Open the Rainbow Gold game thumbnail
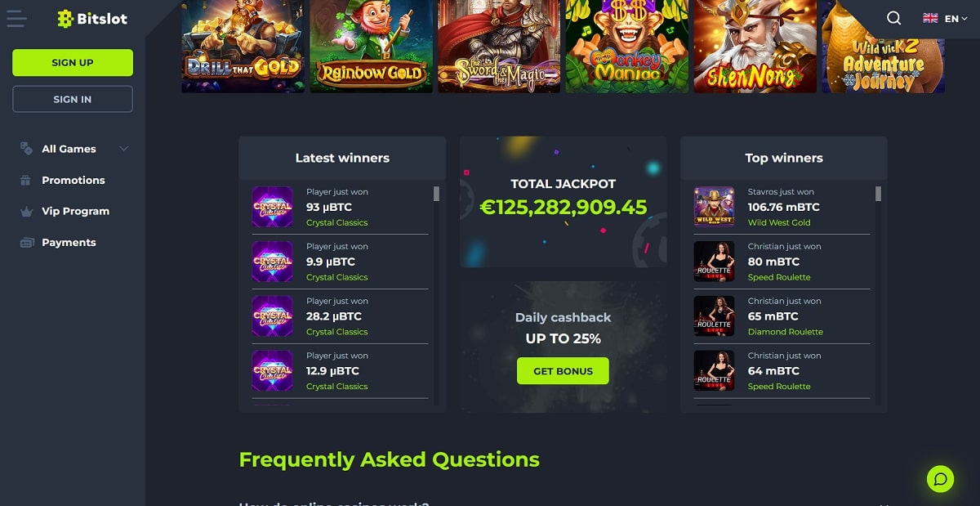Viewport: 980px width, 506px height. (372, 46)
